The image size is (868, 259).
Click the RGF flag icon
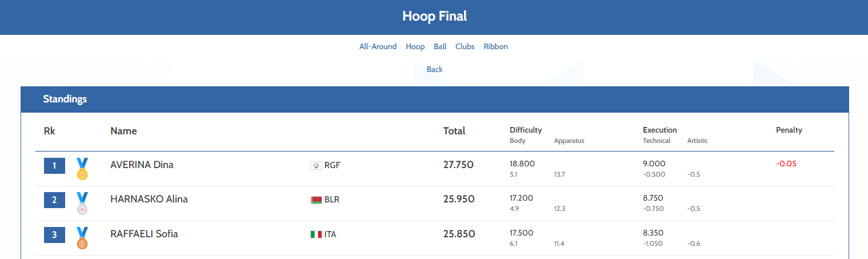[316, 166]
